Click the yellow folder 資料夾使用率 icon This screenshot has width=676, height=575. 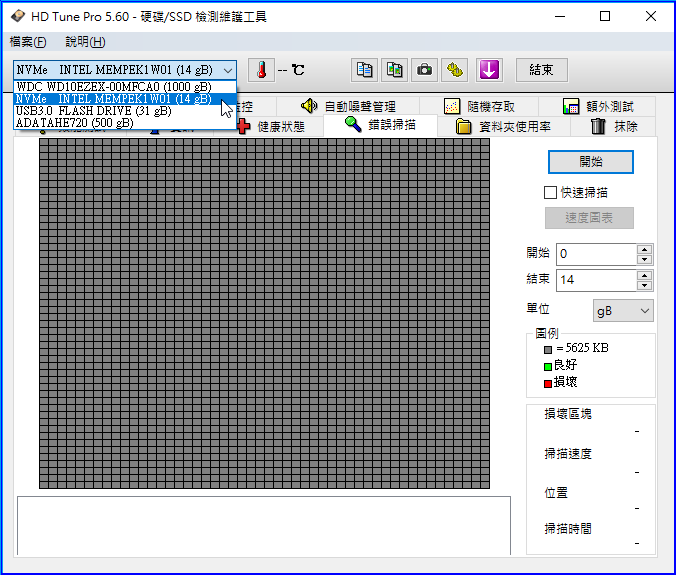463,127
